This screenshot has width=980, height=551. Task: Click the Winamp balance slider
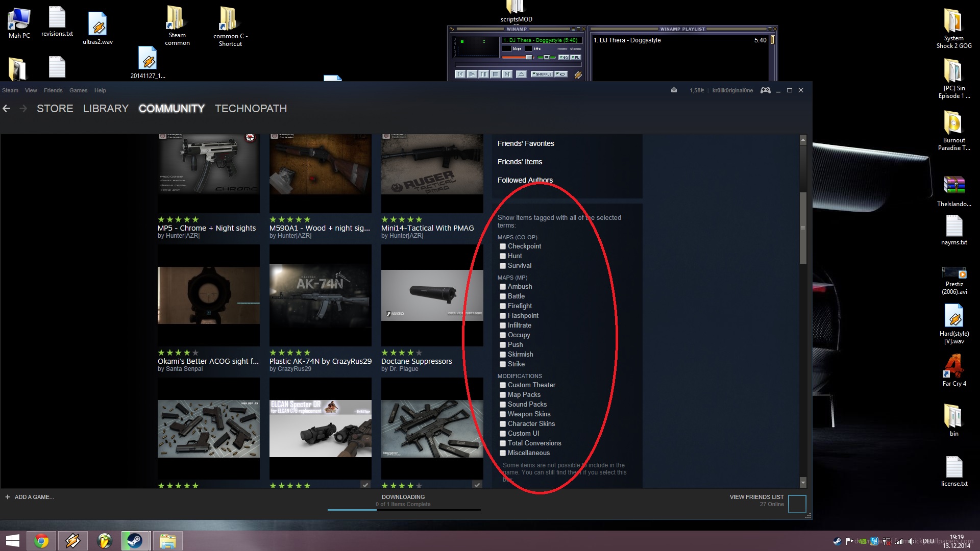pyautogui.click(x=547, y=57)
